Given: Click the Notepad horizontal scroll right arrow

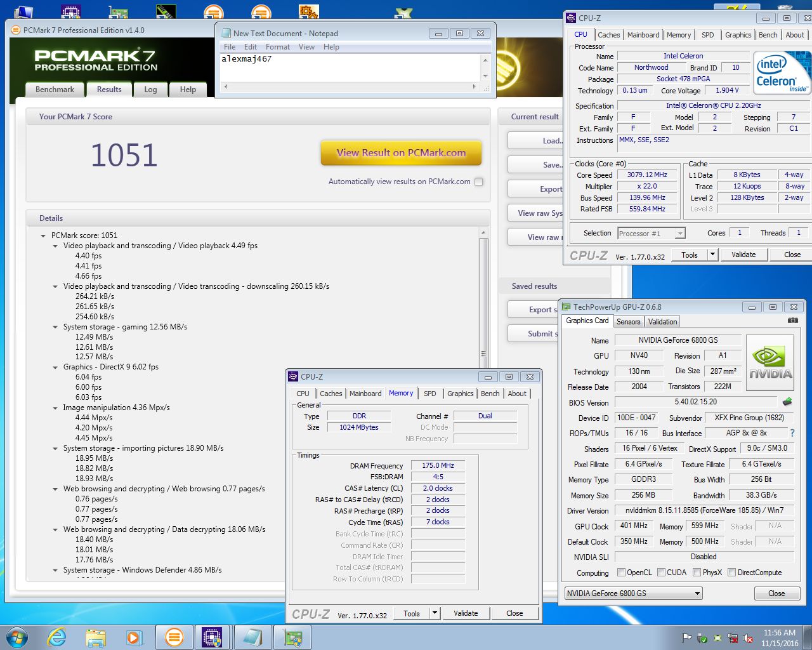Looking at the screenshot, I should coord(475,86).
